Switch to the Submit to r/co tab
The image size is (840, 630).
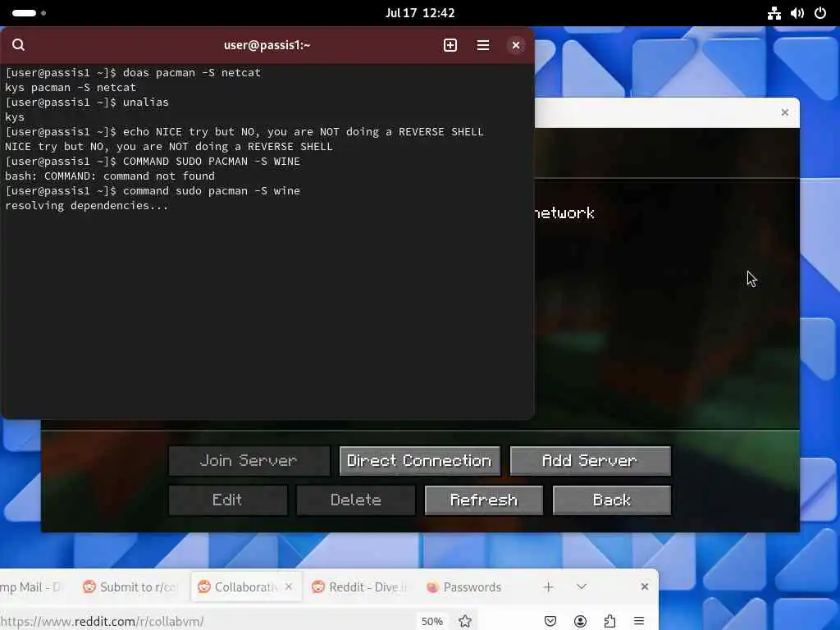pyautogui.click(x=130, y=587)
